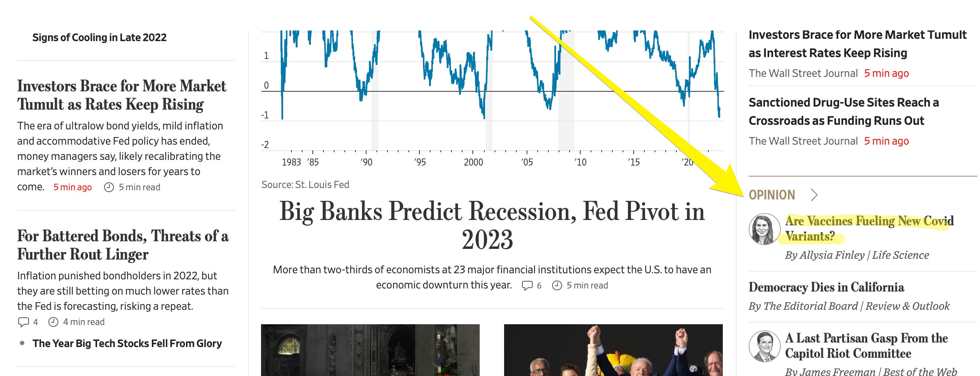Open comments icon on Big Banks article
Viewport: 980px width, 376px height.
[x=527, y=285]
